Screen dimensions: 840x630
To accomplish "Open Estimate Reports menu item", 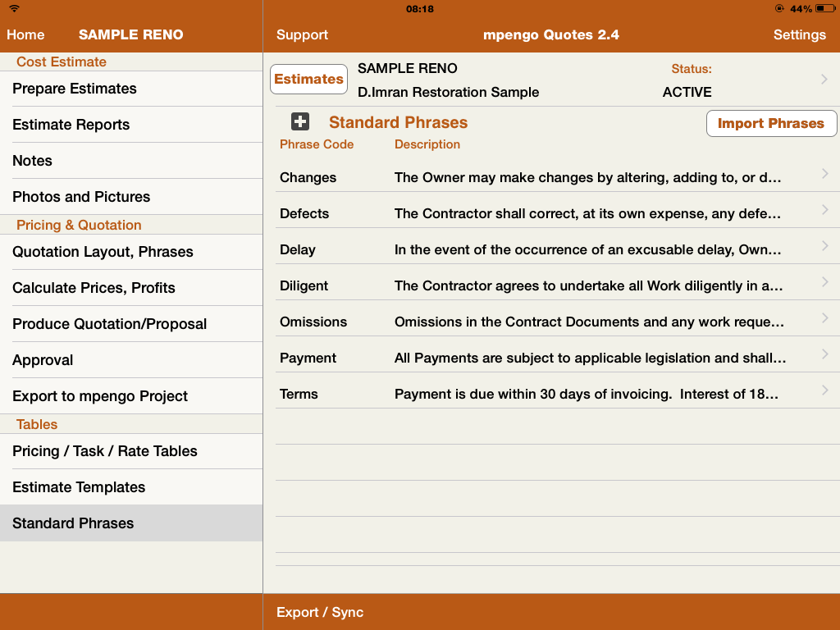I will [71, 125].
